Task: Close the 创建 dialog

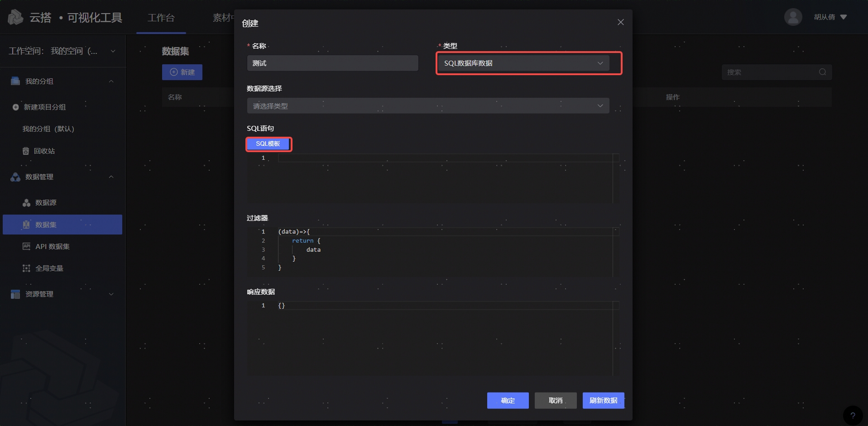Action: pyautogui.click(x=620, y=22)
